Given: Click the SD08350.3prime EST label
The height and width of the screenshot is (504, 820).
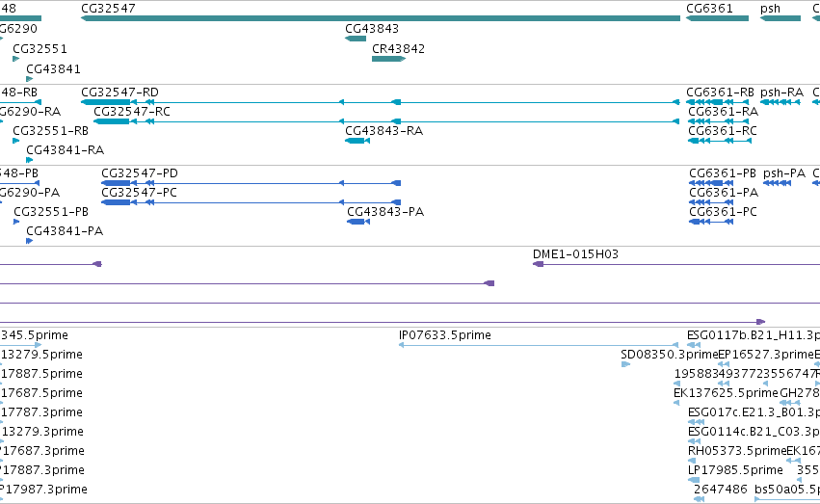Looking at the screenshot, I should (670, 355).
